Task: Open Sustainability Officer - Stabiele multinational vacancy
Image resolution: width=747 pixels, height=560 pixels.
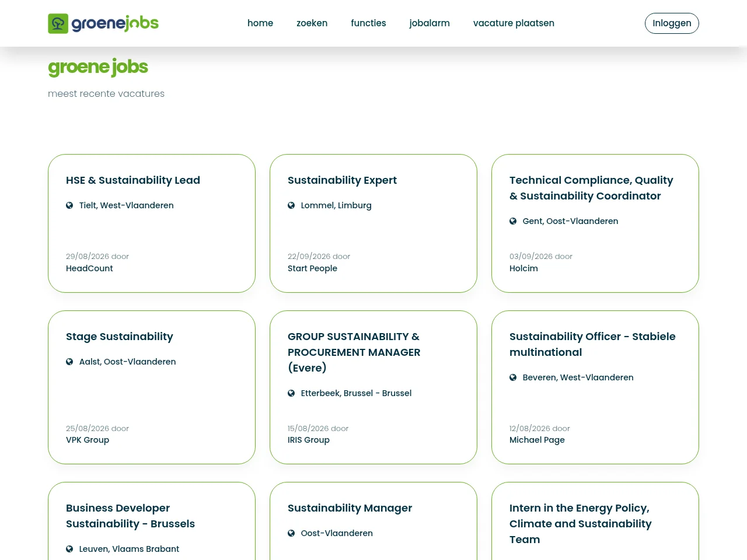Action: [592, 344]
